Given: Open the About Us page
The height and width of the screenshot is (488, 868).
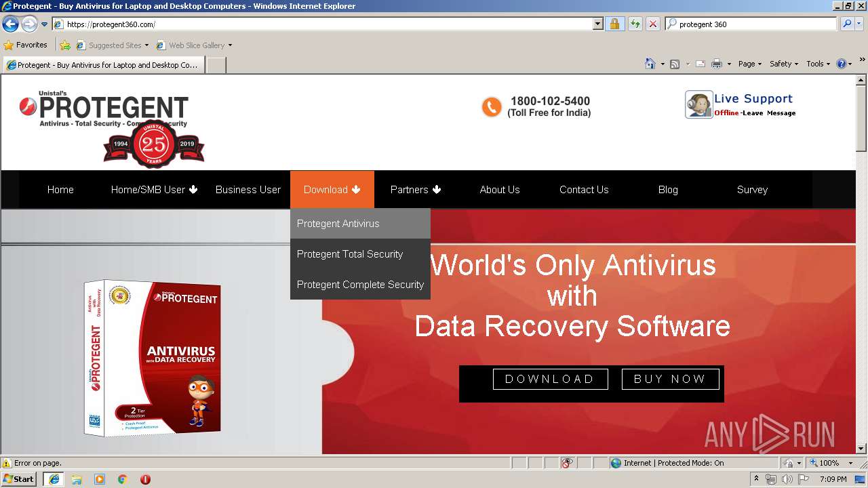Looking at the screenshot, I should (x=500, y=190).
